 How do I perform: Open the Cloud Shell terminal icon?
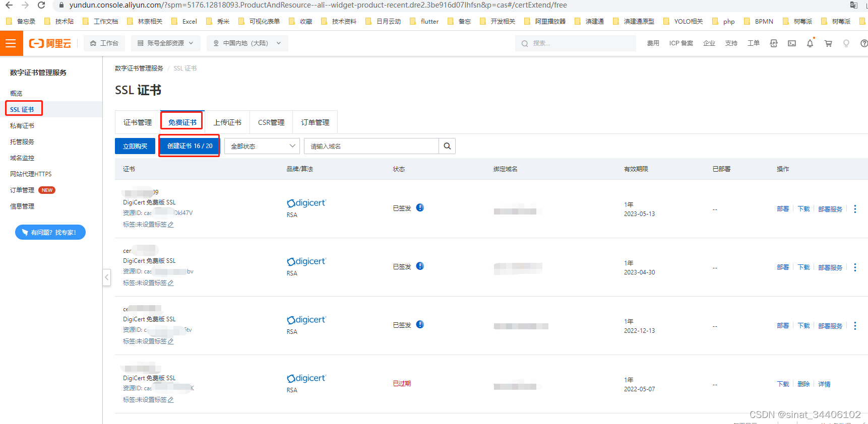pos(792,43)
